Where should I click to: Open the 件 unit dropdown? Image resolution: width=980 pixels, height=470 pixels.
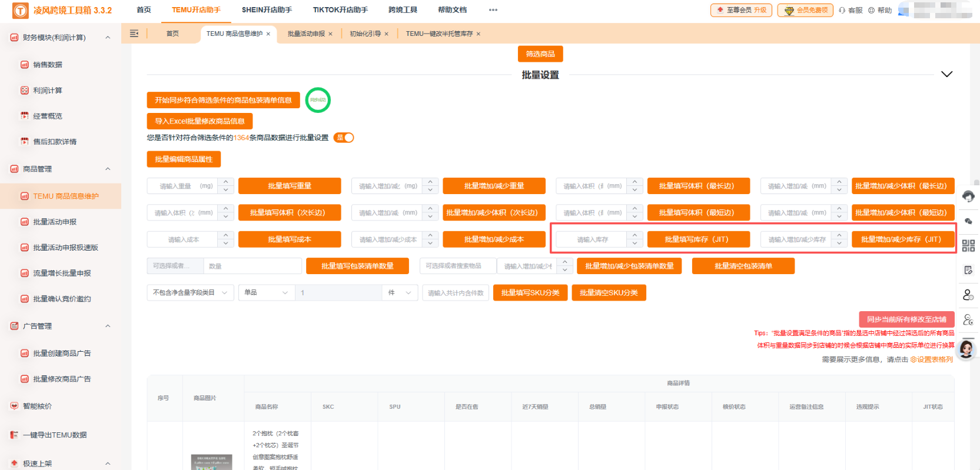400,293
